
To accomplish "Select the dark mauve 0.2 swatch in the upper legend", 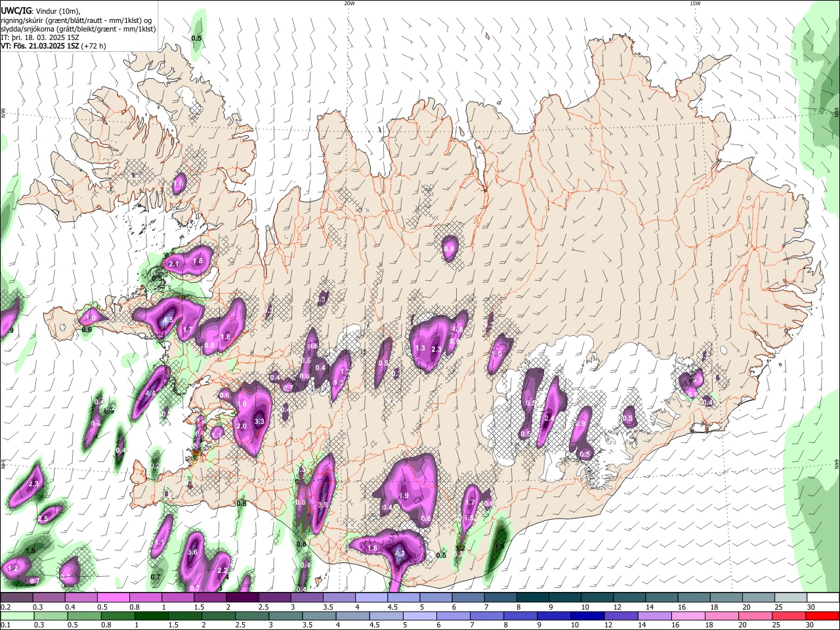I will [x=16, y=598].
